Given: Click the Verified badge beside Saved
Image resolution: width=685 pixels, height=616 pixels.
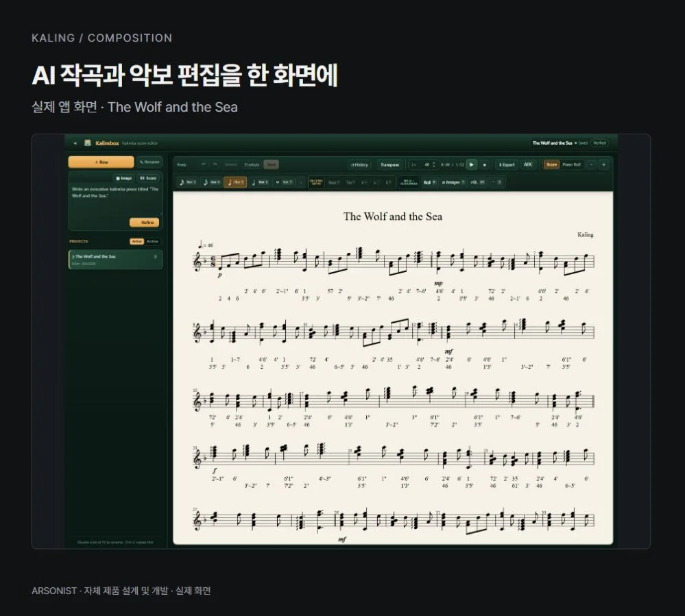Looking at the screenshot, I should point(599,143).
